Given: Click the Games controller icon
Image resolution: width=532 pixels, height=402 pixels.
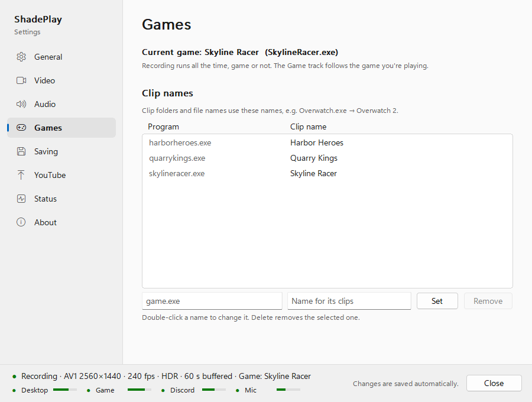Looking at the screenshot, I should tap(21, 128).
